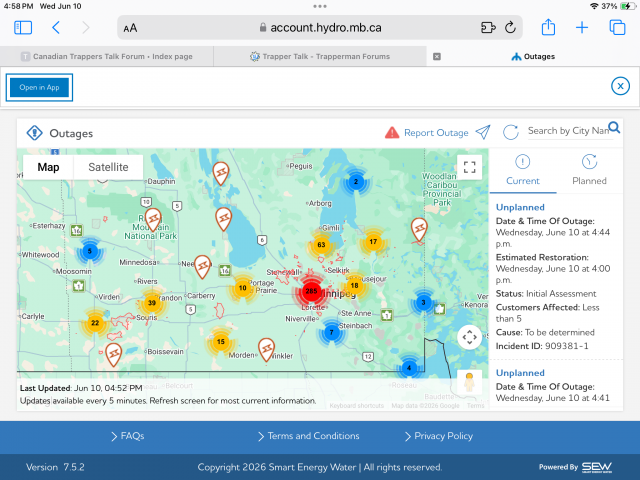Image resolution: width=640 pixels, height=480 pixels.
Task: Open the map camera pan control
Action: pos(469,337)
